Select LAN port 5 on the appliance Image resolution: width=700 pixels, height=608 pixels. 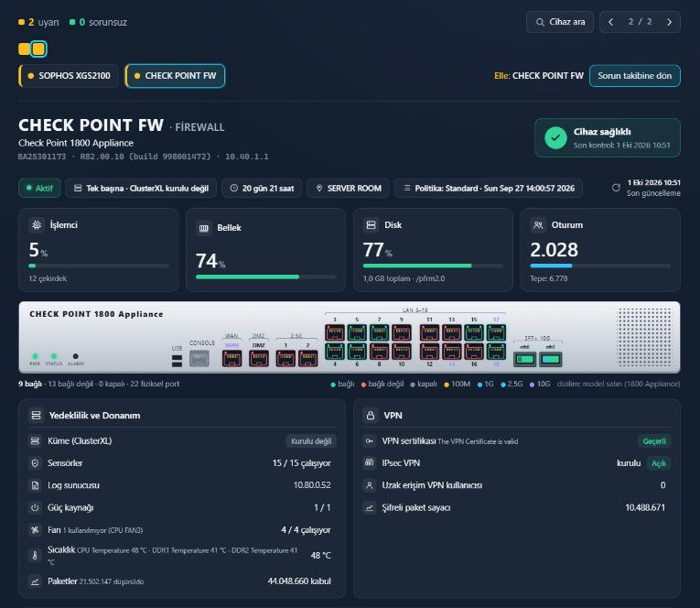point(357,332)
